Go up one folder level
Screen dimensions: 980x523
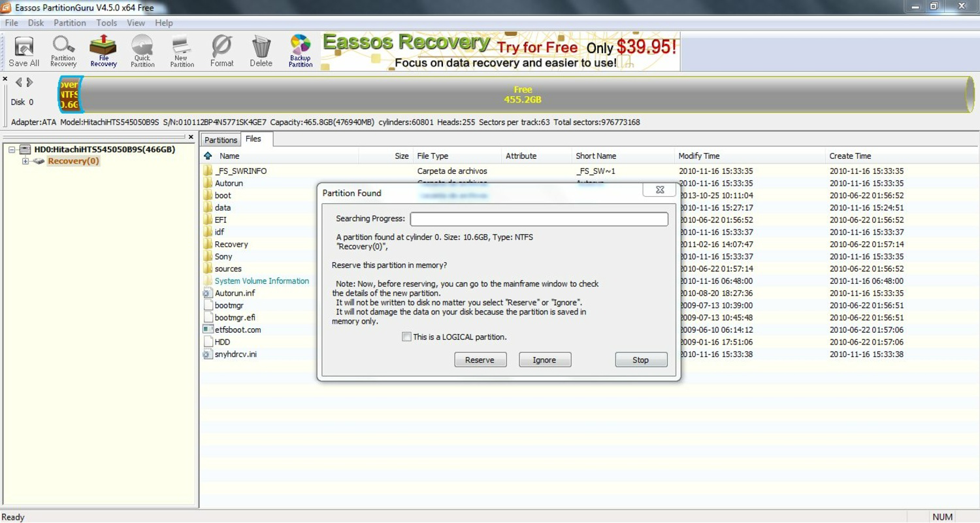(208, 156)
